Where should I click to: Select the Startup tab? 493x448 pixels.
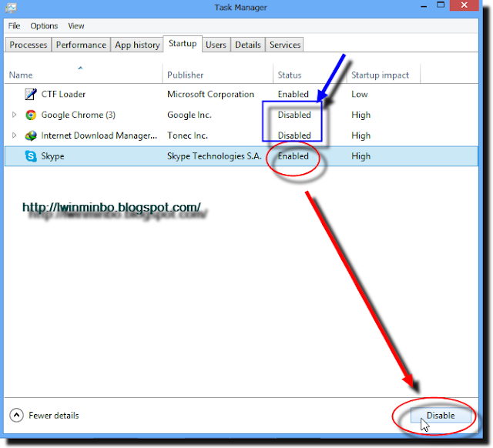pos(183,44)
